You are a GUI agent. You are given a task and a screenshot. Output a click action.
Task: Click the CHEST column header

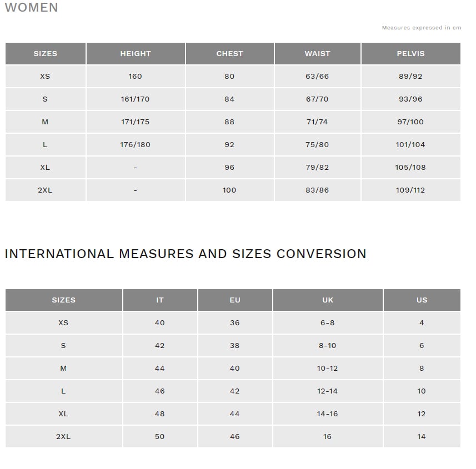(x=229, y=53)
